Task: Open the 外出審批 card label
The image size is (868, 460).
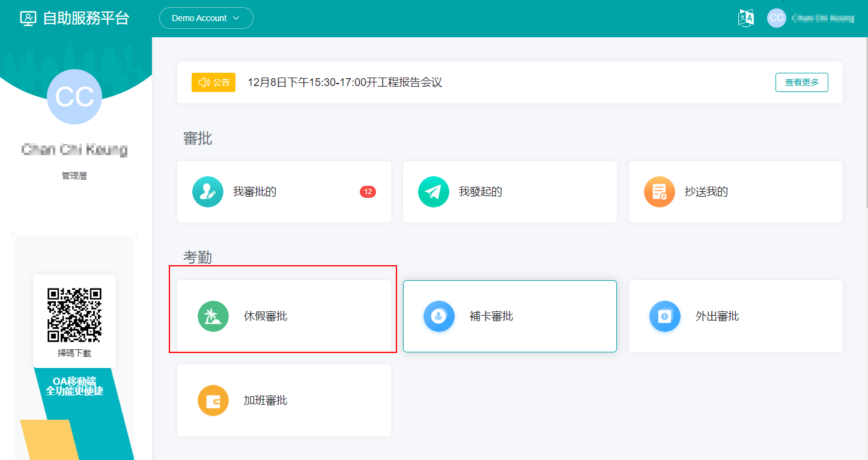Action: (717, 316)
